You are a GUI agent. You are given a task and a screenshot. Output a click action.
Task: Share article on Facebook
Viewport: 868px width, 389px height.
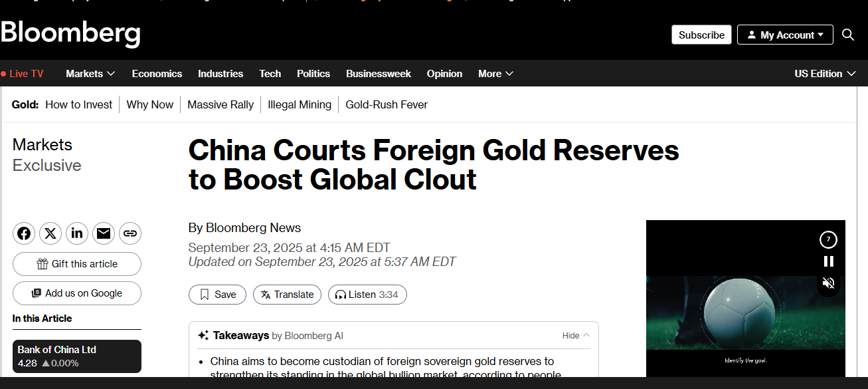24,233
